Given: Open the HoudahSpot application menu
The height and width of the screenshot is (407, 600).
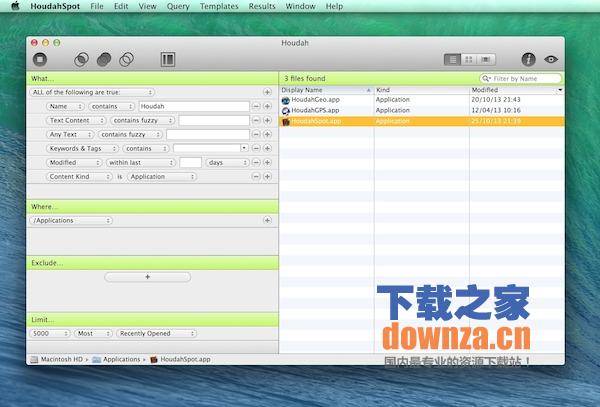Looking at the screenshot, I should (x=55, y=6).
